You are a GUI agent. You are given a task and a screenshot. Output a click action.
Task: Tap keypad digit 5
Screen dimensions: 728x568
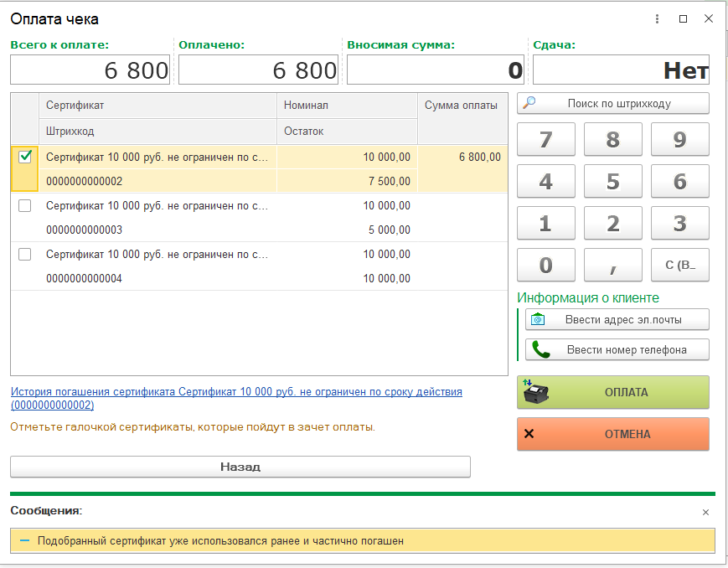613,181
